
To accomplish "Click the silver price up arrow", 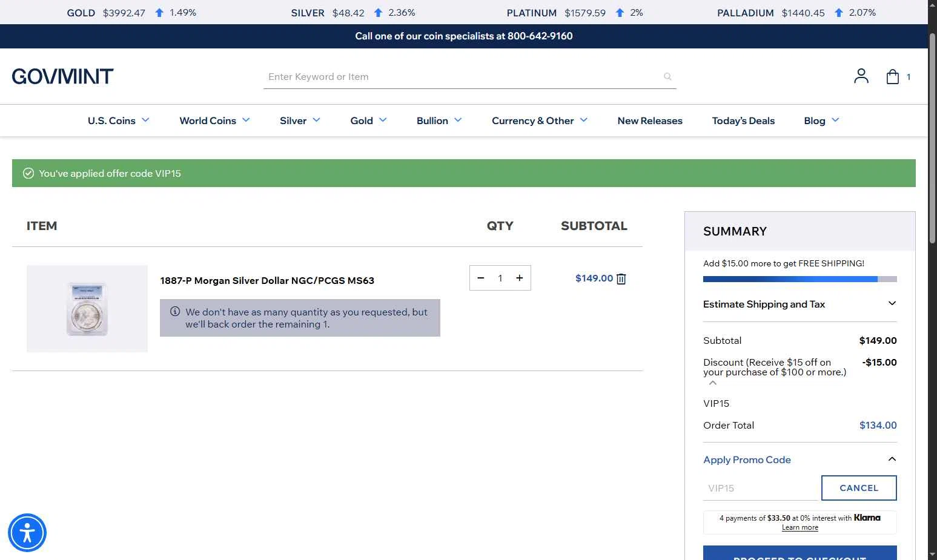I will click(378, 13).
